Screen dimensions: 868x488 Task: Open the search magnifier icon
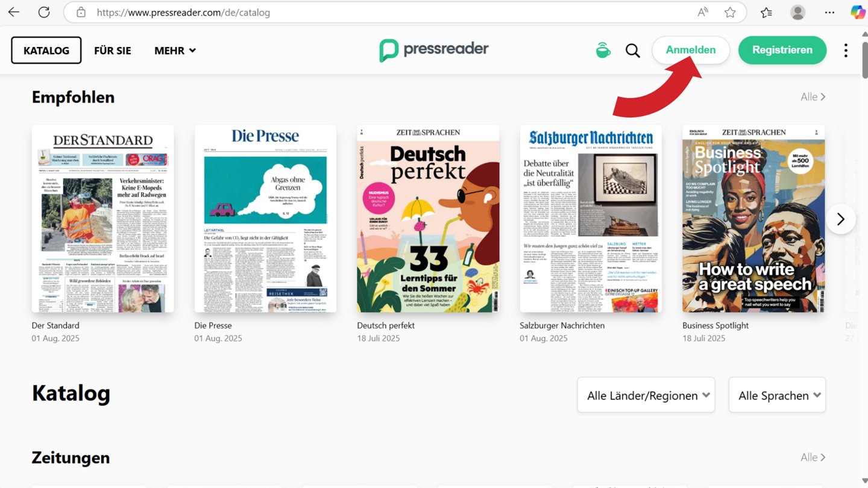coord(632,51)
